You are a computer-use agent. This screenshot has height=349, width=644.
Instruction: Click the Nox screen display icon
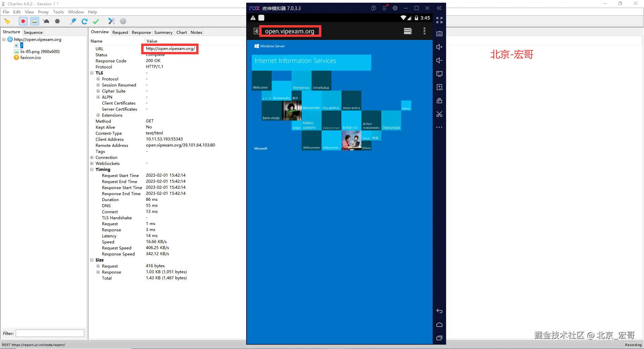coord(439,74)
